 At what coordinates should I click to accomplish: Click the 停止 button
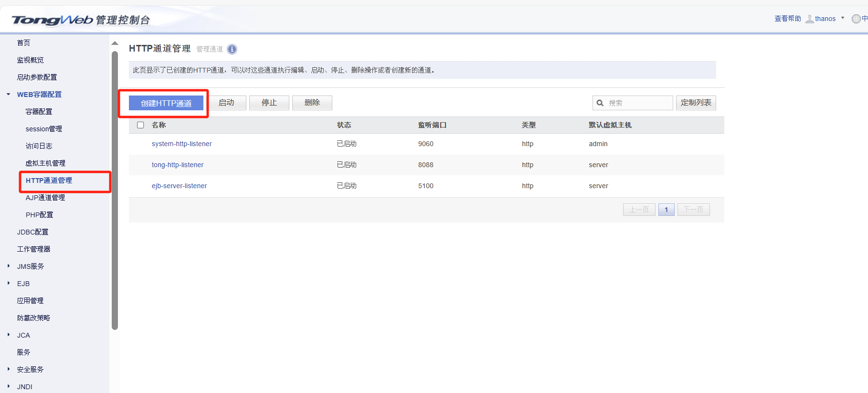269,103
